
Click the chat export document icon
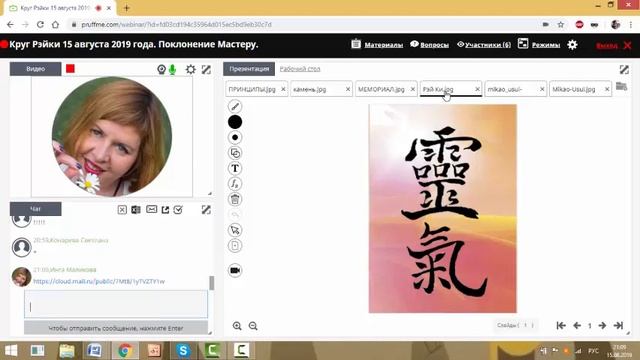tap(136, 210)
